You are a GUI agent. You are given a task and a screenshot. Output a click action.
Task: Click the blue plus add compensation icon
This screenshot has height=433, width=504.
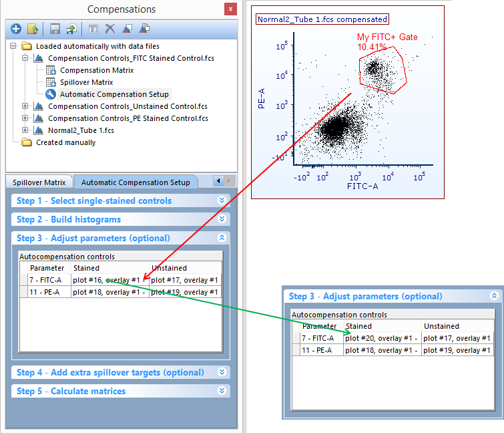[x=16, y=29]
